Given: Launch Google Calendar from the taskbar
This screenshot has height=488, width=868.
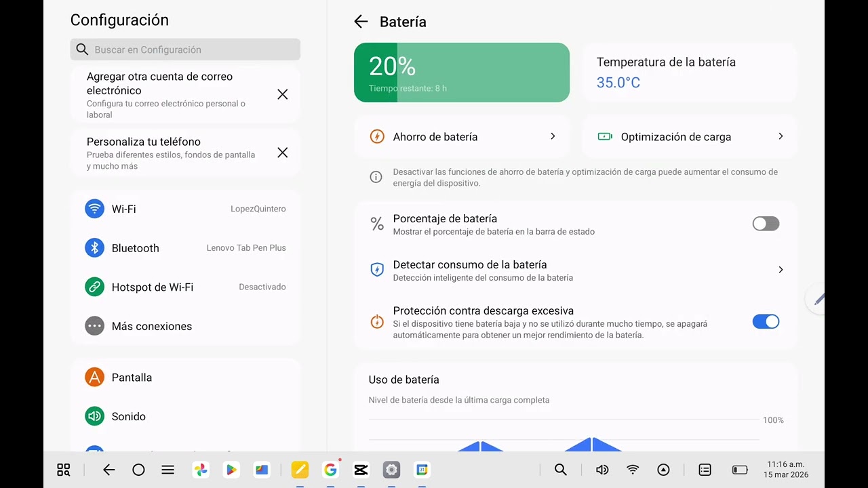Looking at the screenshot, I should coord(422,470).
